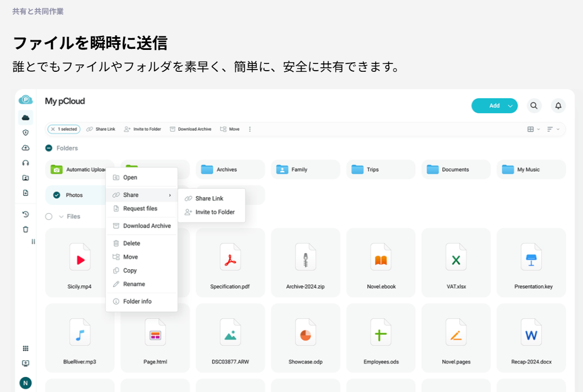Viewport: 583px width, 392px height.
Task: Click Invite to Folder in toolbar
Action: [142, 129]
